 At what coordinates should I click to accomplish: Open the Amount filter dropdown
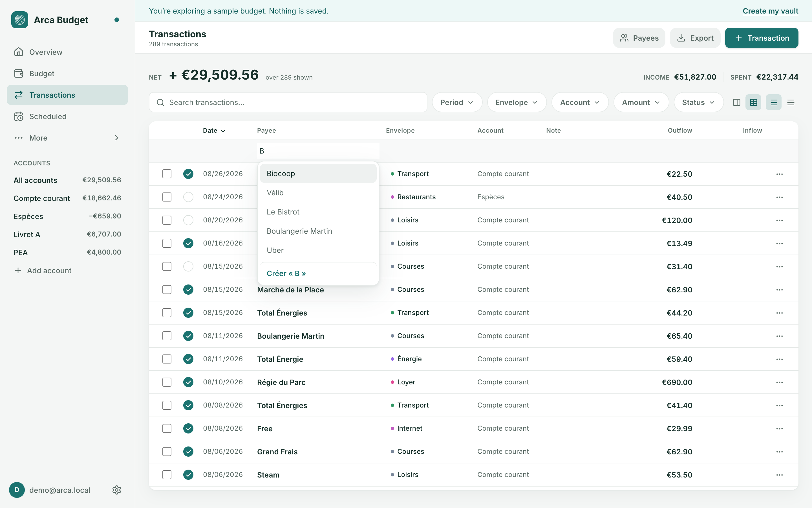point(641,102)
